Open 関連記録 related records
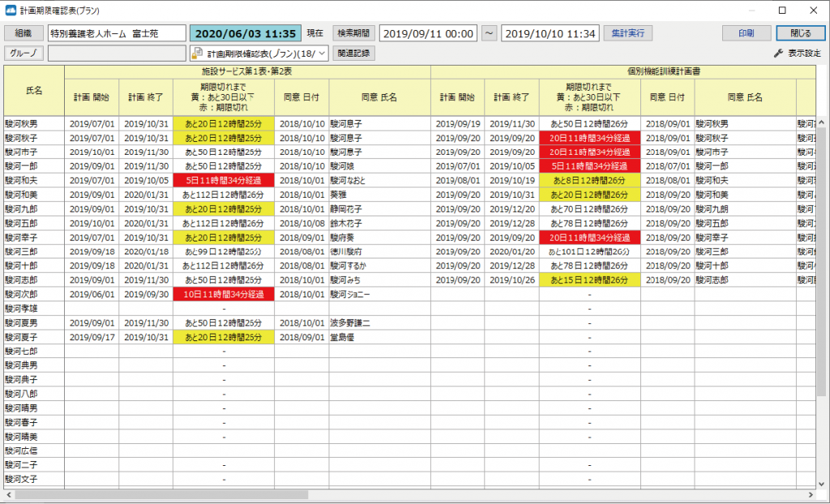The image size is (830, 504). tap(353, 53)
